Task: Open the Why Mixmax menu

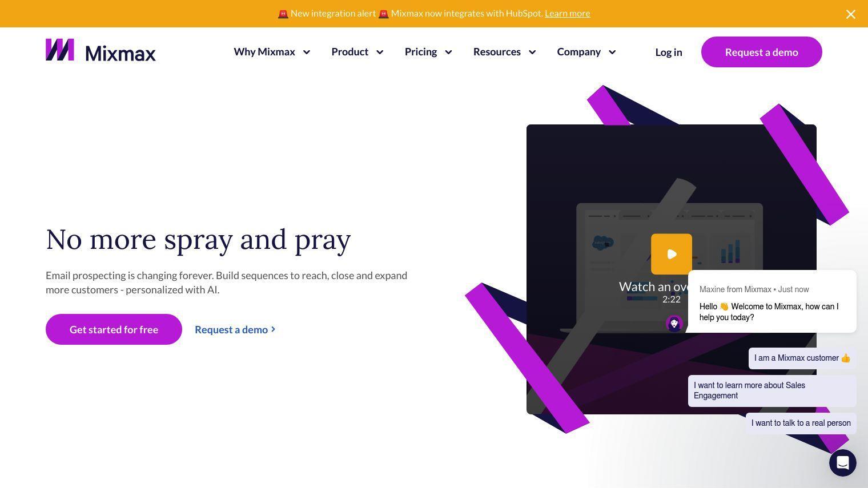Action: [264, 52]
